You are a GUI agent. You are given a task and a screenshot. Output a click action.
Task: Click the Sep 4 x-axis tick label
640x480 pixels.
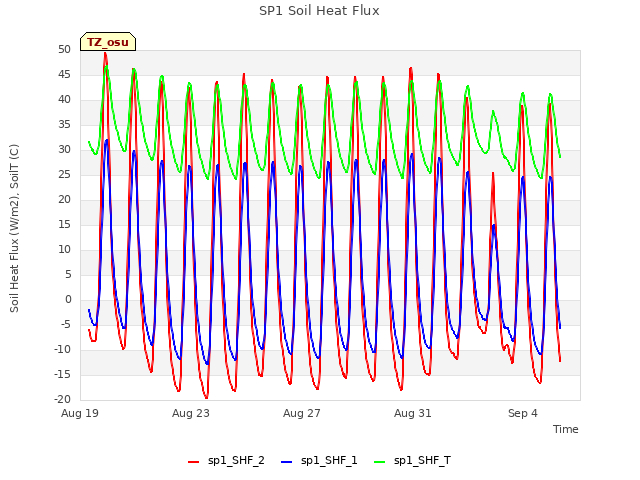pyautogui.click(x=523, y=413)
